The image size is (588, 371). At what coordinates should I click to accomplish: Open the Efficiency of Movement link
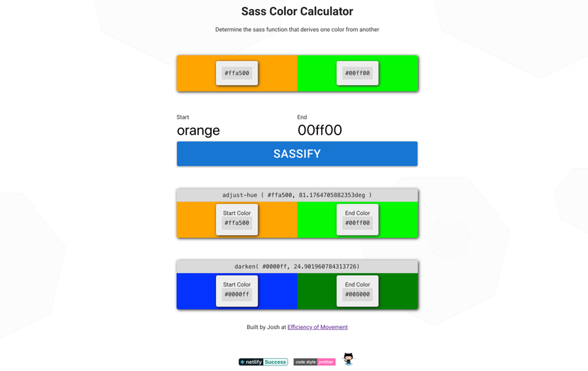pos(317,327)
